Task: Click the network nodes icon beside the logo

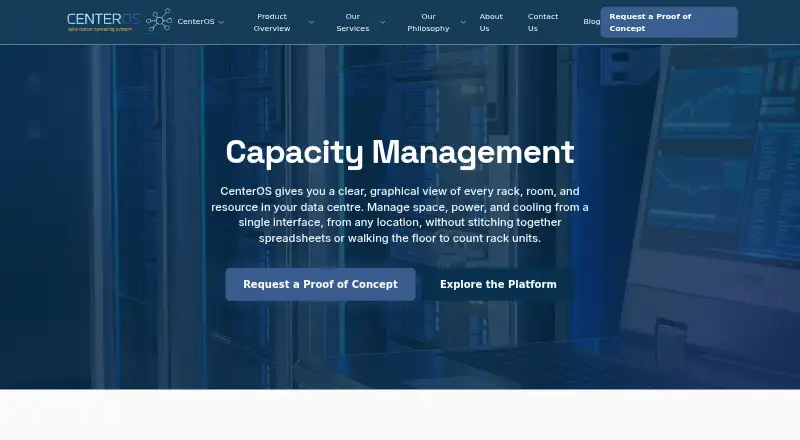Action: (159, 20)
